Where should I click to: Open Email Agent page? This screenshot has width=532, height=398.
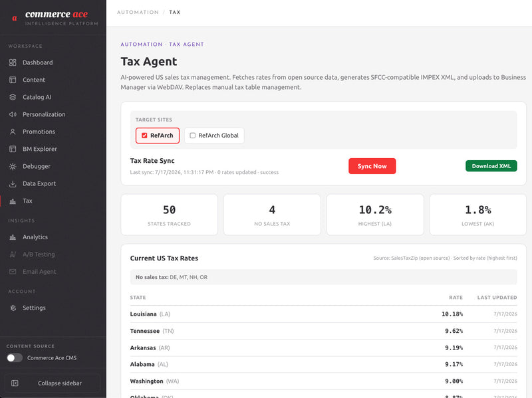(x=53, y=272)
